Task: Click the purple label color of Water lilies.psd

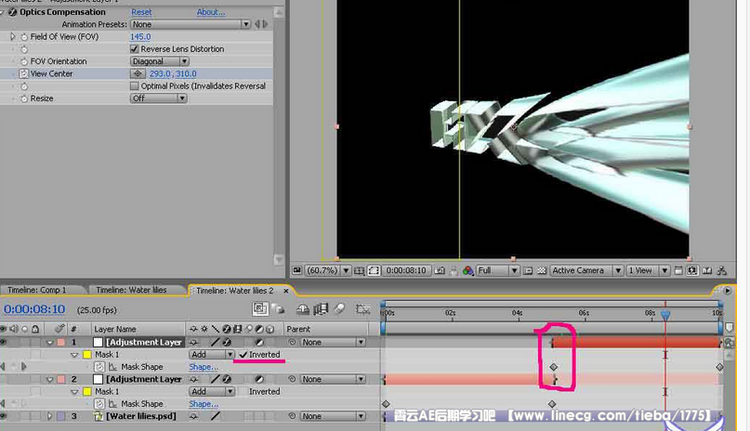Action: [x=61, y=416]
